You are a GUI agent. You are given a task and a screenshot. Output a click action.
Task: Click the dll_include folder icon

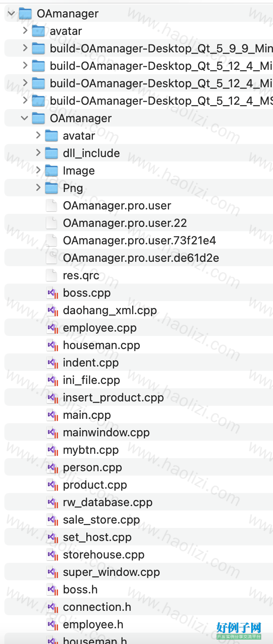(x=51, y=153)
